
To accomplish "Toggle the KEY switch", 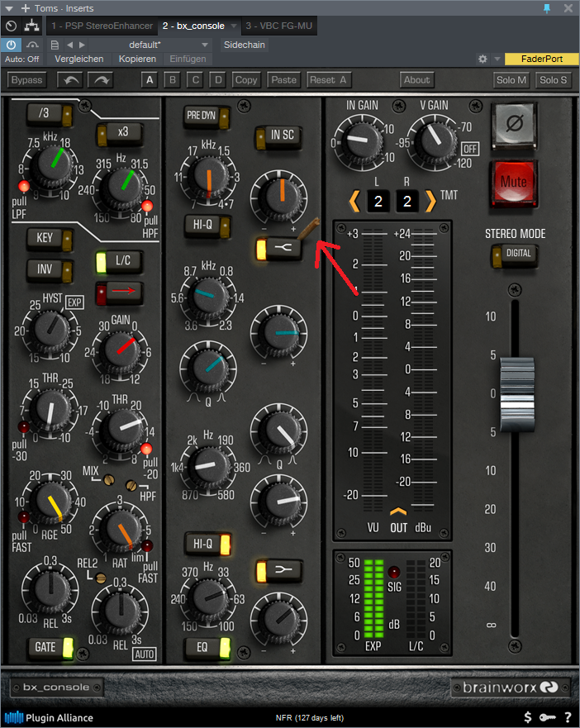I will coord(50,238).
